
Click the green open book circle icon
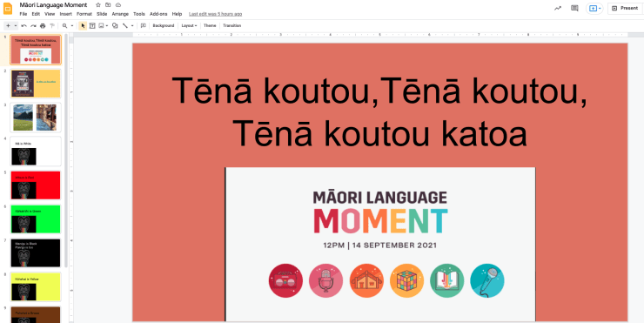[x=446, y=280]
